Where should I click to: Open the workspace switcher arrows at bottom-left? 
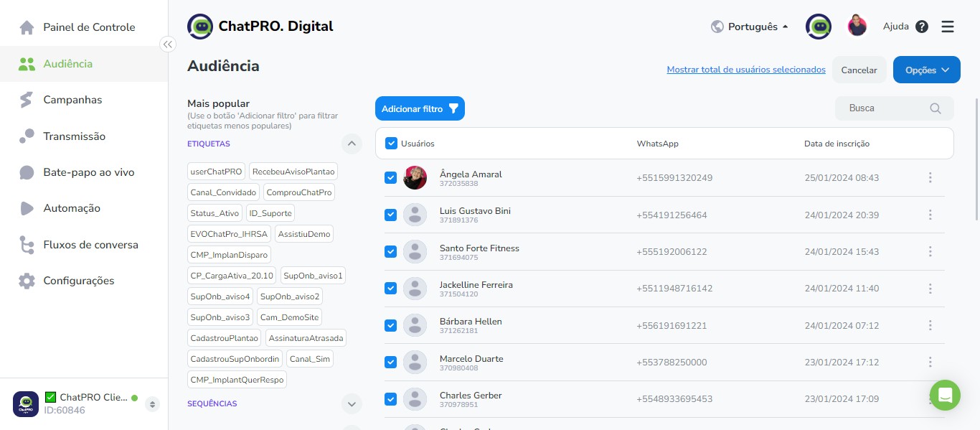click(152, 404)
